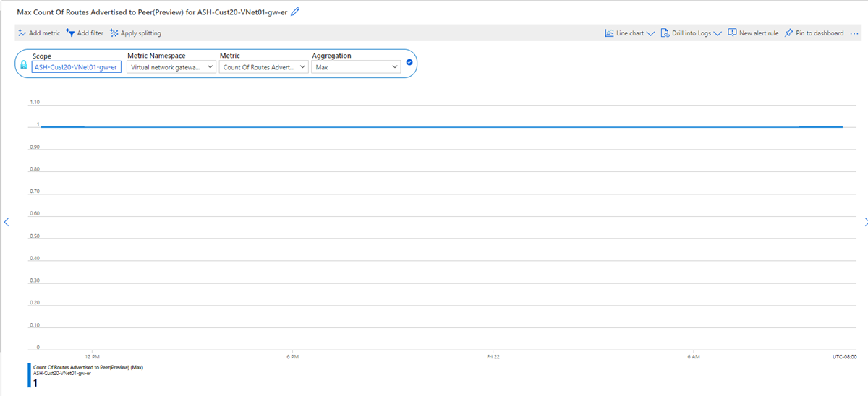This screenshot has width=868, height=396.
Task: Open the Line chart type menu
Action: point(629,33)
